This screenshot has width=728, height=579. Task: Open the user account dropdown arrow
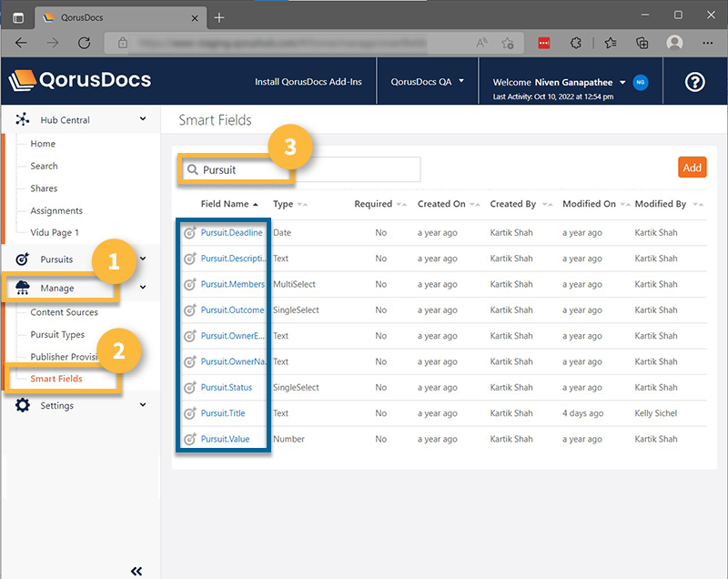point(622,82)
